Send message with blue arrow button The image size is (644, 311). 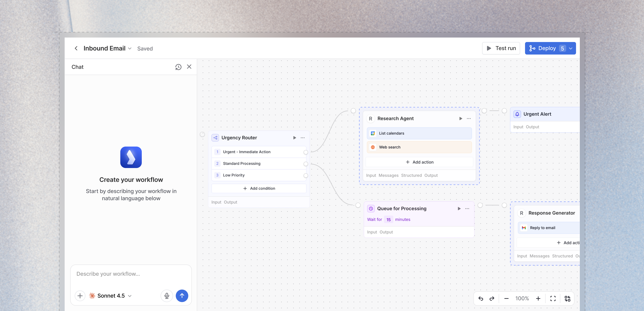(x=182, y=296)
